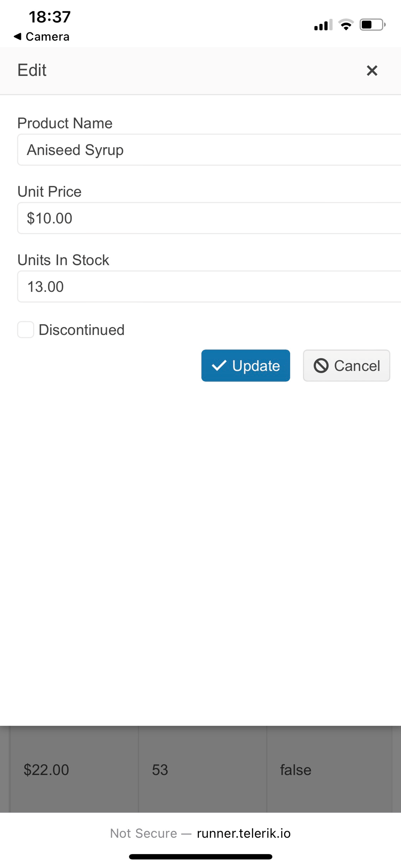Tap the grid cell showing false
The image size is (401, 868).
pyautogui.click(x=296, y=770)
